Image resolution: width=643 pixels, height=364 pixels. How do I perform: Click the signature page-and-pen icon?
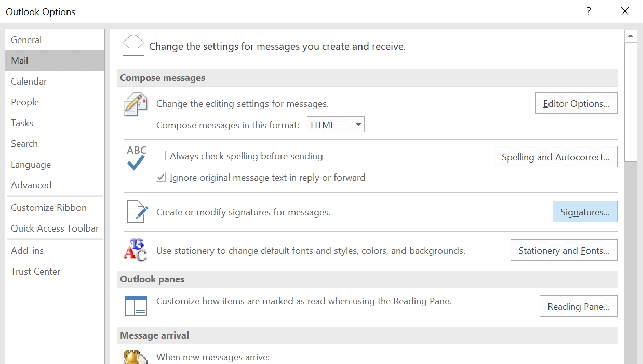pos(138,212)
